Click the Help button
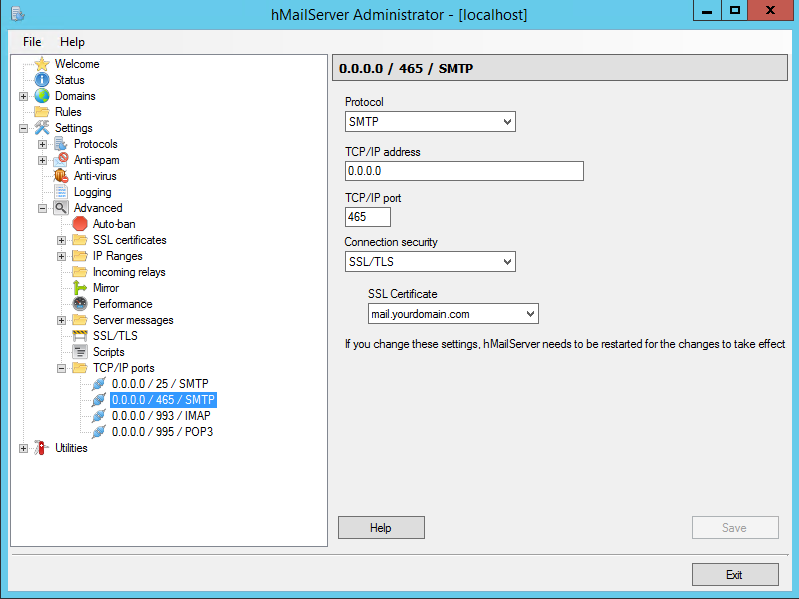 381,528
